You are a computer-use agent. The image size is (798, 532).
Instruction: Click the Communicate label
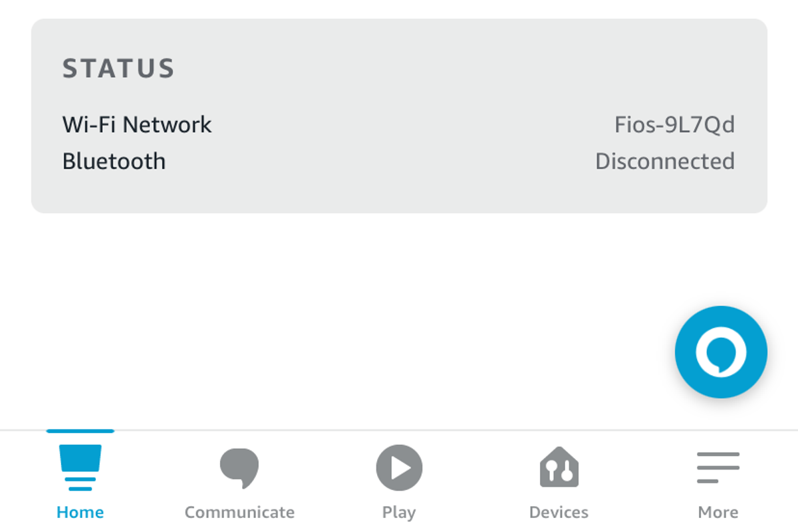pos(239,512)
